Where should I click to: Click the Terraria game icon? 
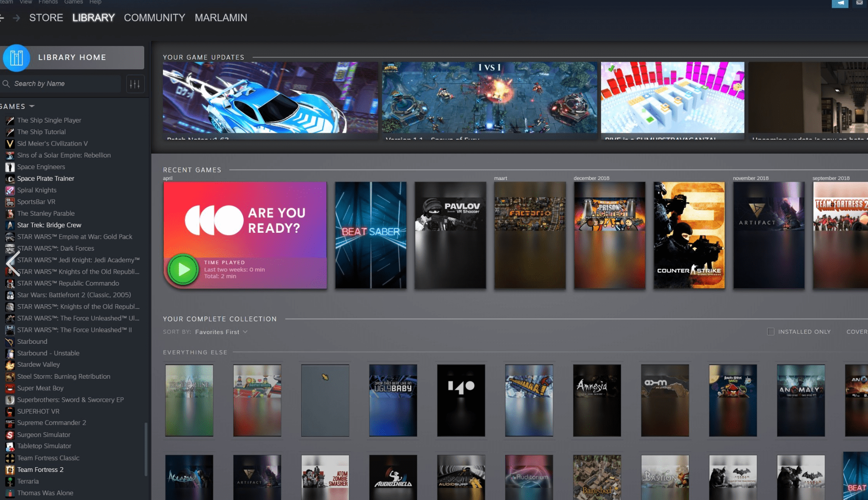pos(10,481)
